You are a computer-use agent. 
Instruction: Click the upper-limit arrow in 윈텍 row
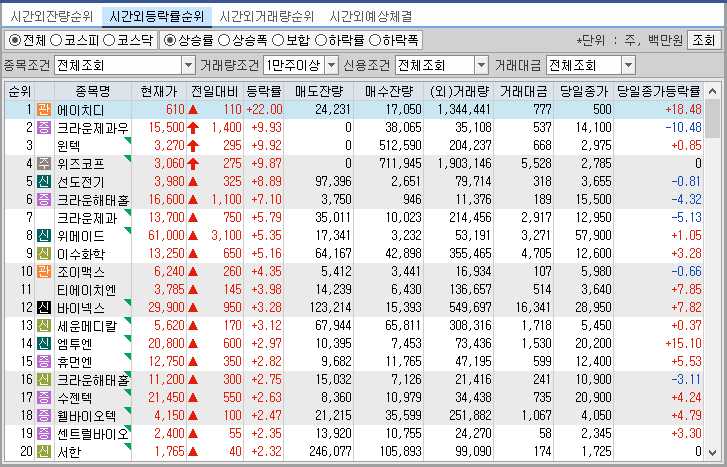tap(193, 146)
